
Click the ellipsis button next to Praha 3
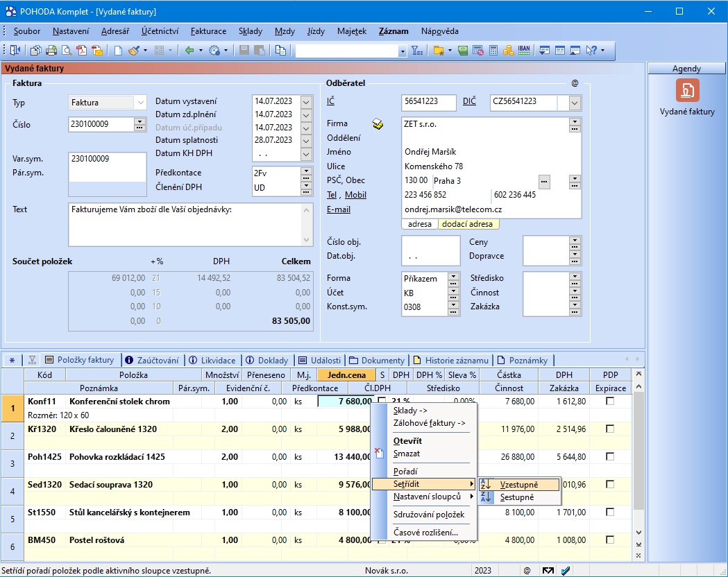click(544, 182)
